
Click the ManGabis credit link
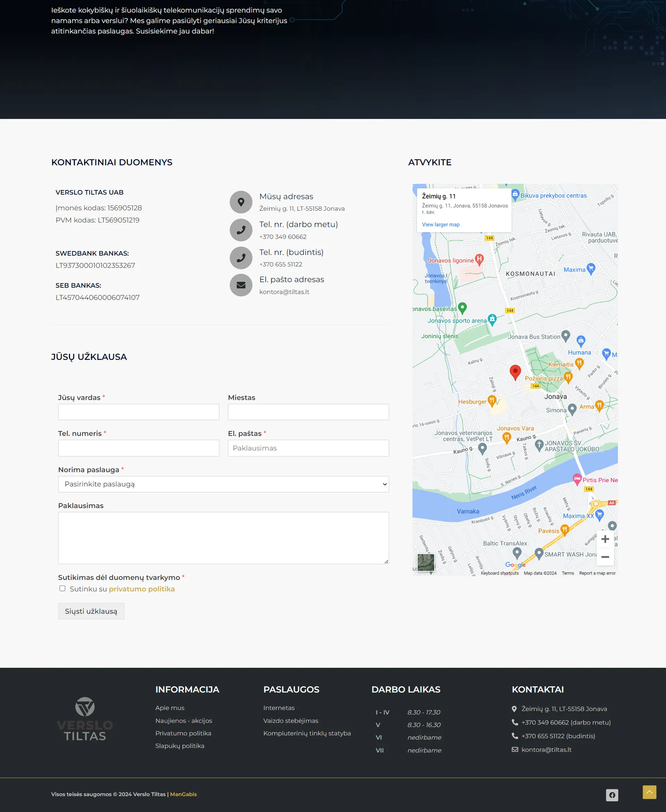click(x=183, y=794)
